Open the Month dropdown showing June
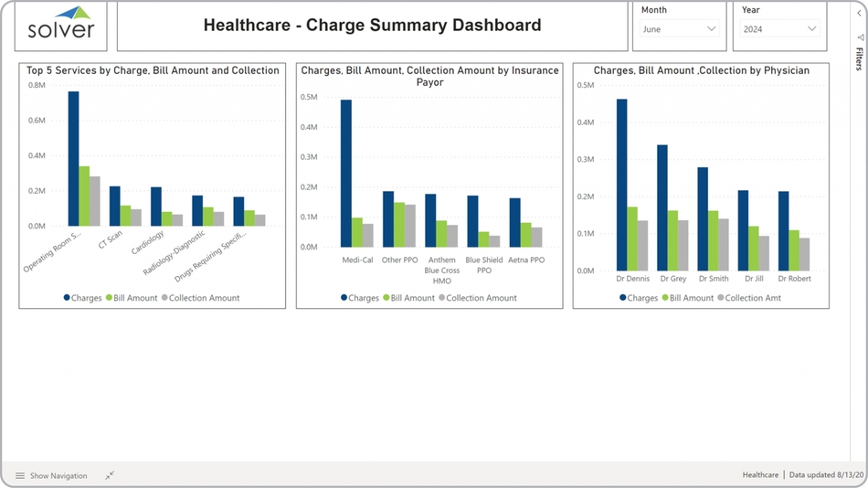Image resolution: width=868 pixels, height=488 pixels. 678,29
